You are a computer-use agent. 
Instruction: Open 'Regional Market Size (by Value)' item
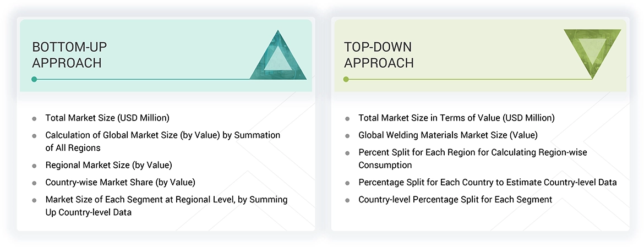tap(108, 165)
